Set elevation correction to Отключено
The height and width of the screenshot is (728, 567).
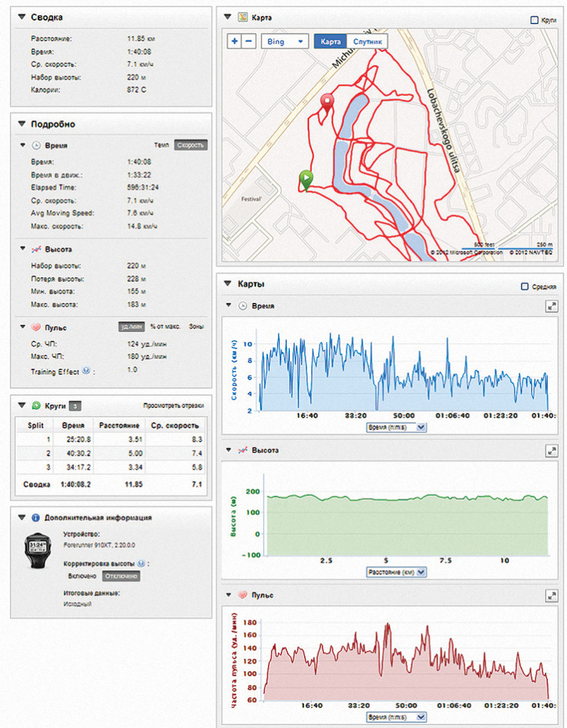pyautogui.click(x=121, y=576)
